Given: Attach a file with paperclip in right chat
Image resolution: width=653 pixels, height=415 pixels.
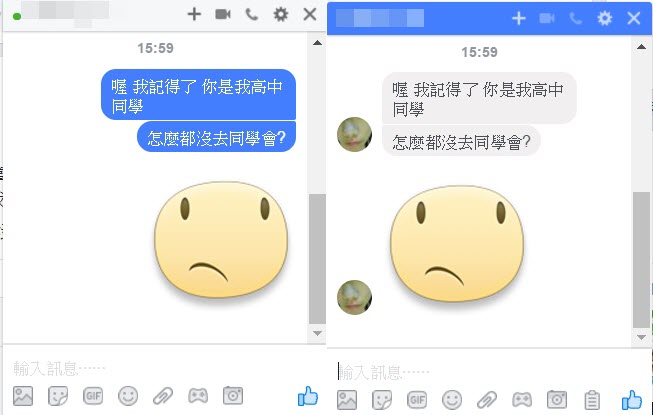Looking at the screenshot, I should (487, 400).
